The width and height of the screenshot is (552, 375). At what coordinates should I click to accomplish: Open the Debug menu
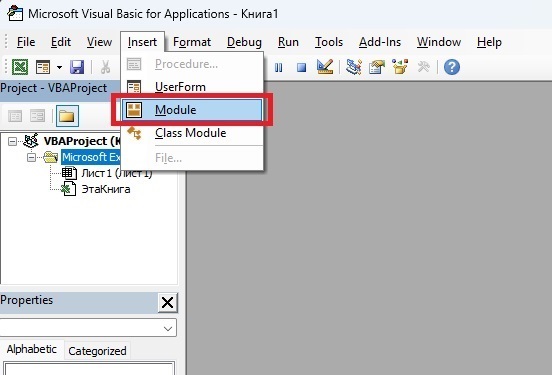point(244,42)
